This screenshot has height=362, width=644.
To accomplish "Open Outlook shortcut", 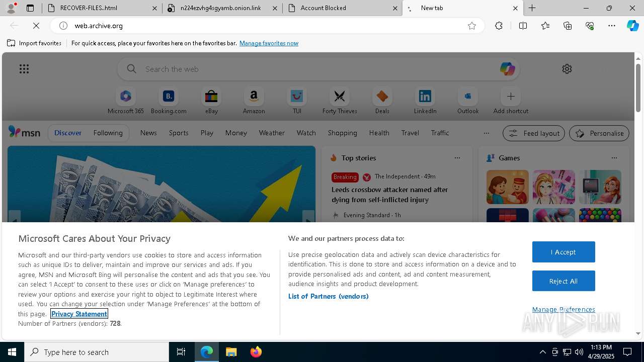I will point(468,101).
